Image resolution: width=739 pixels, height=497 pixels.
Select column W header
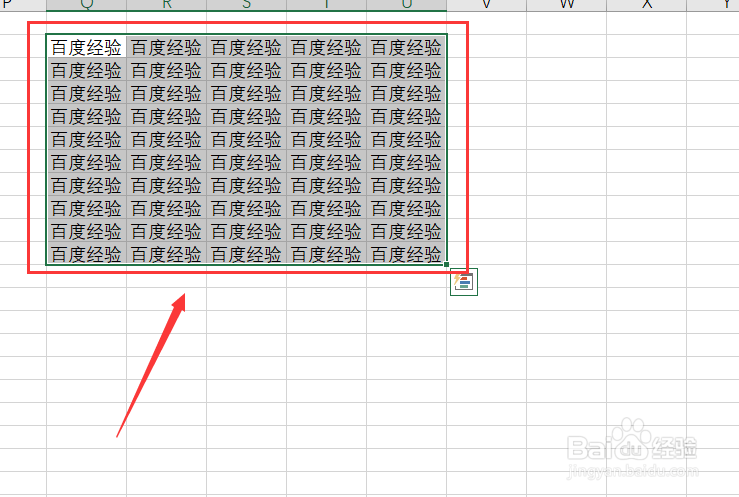pyautogui.click(x=567, y=5)
